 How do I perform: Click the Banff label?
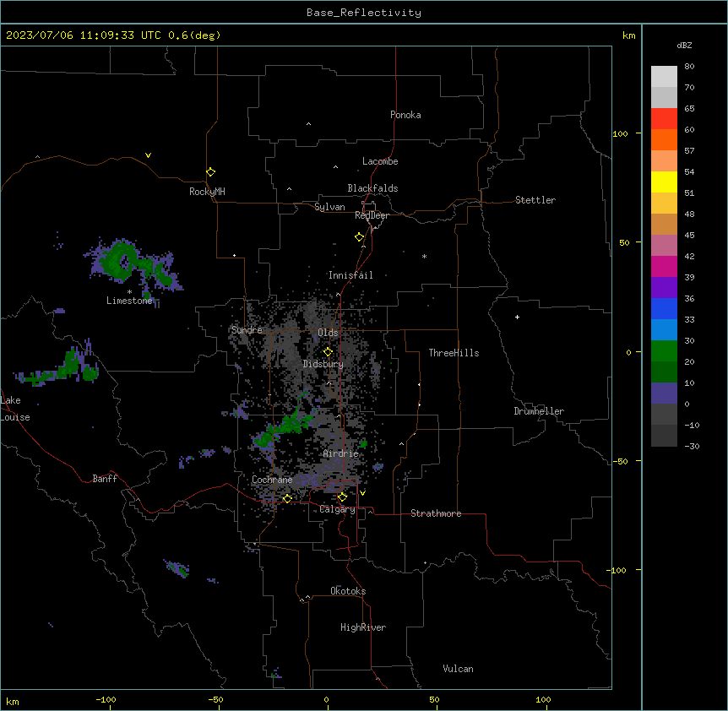click(105, 479)
